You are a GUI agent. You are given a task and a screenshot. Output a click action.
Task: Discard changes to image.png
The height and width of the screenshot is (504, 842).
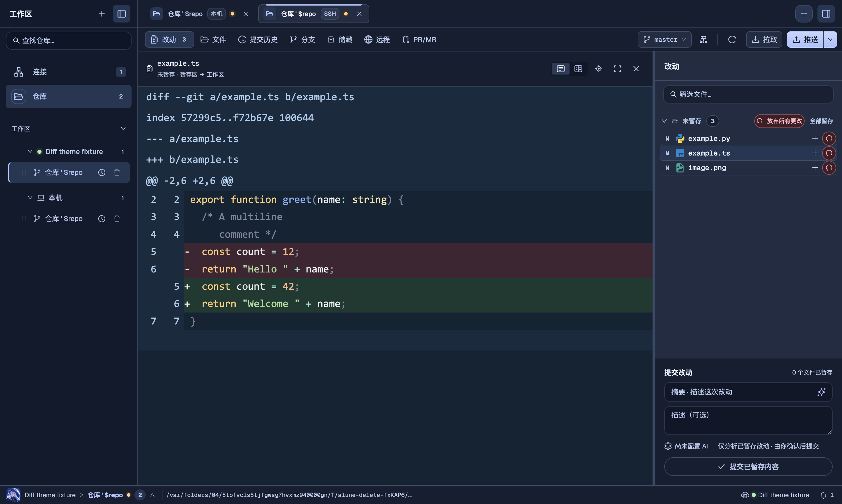(829, 168)
